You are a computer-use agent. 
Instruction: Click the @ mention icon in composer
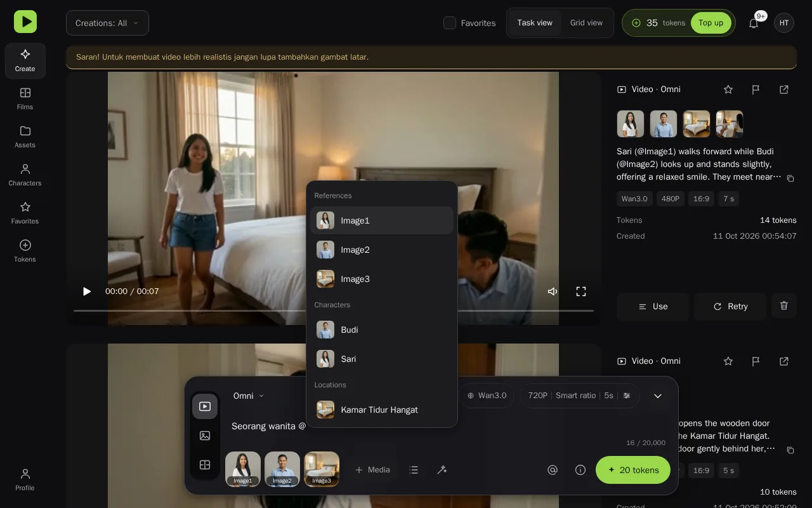pyautogui.click(x=553, y=470)
